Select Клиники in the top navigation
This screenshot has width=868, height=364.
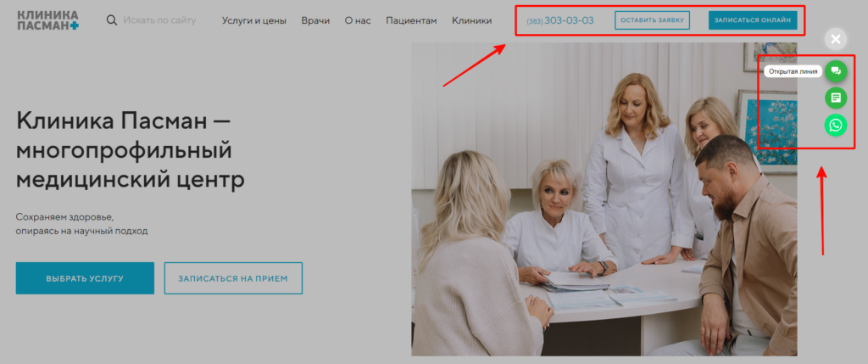pos(471,21)
